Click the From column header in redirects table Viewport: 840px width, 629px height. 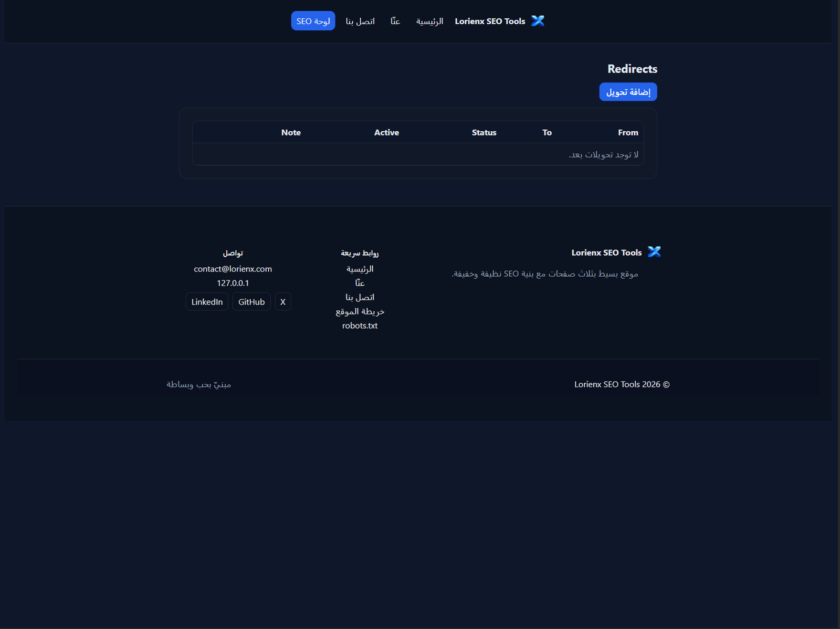click(x=628, y=132)
